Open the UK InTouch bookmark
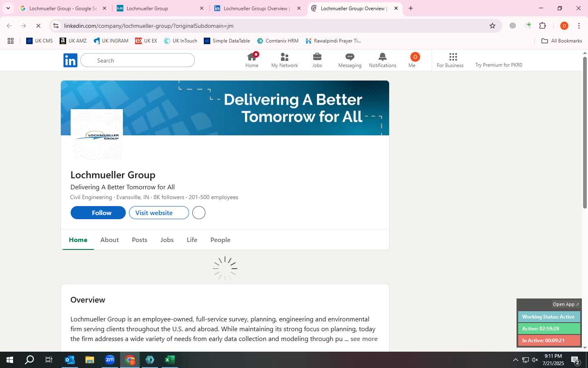 pos(180,41)
